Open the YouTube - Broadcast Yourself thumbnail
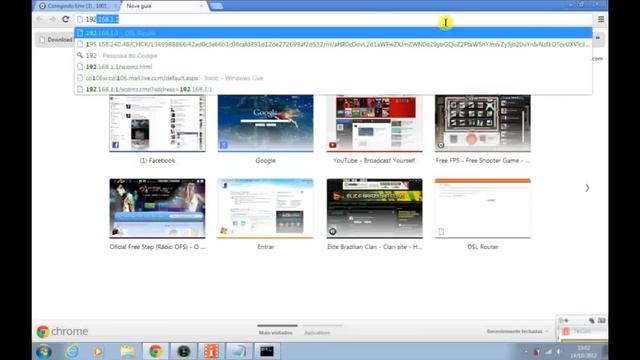This screenshot has height=360, width=640. click(374, 123)
